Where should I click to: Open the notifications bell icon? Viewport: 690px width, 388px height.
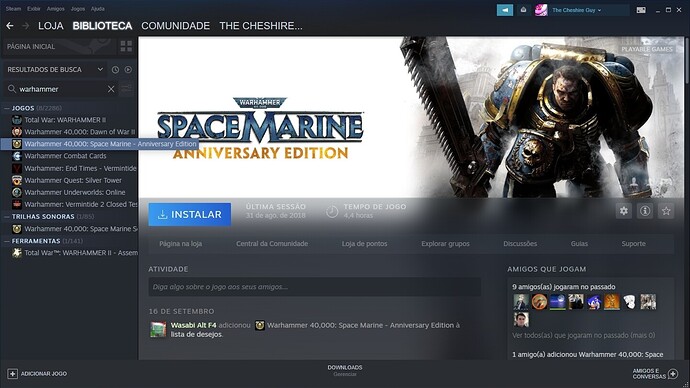pyautogui.click(x=523, y=10)
